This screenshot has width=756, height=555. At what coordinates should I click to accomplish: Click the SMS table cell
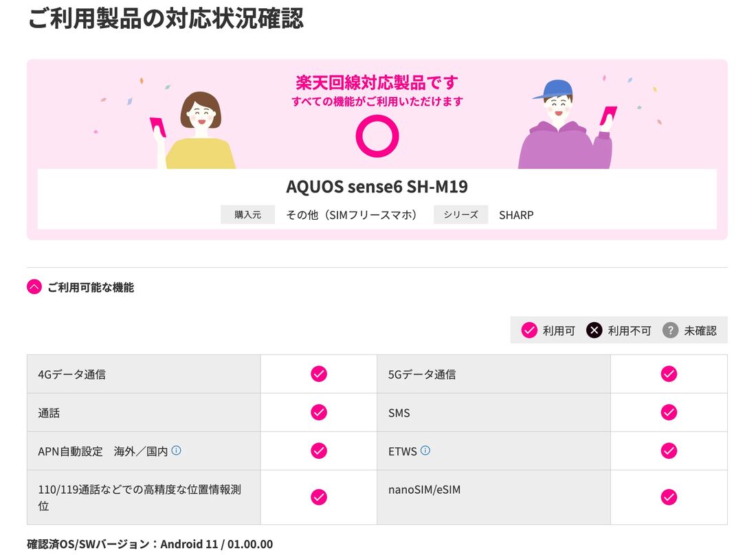[493, 412]
